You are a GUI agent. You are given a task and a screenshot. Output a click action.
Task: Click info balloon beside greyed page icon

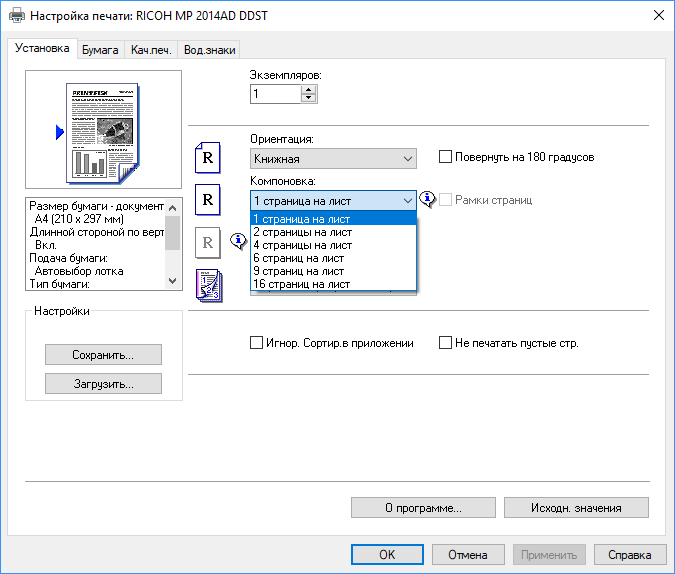pos(238,240)
